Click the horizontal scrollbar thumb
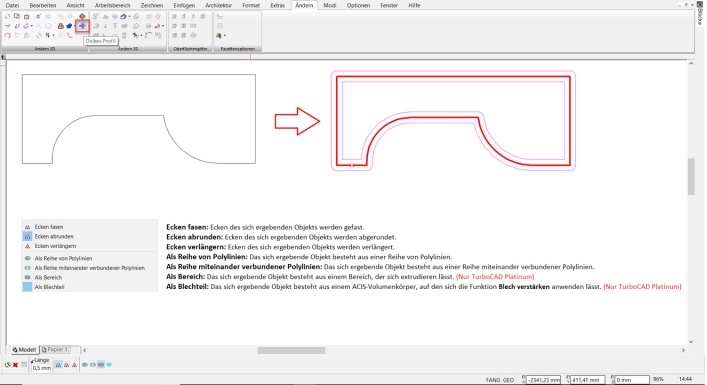This screenshot has height=385, width=707. (291, 350)
